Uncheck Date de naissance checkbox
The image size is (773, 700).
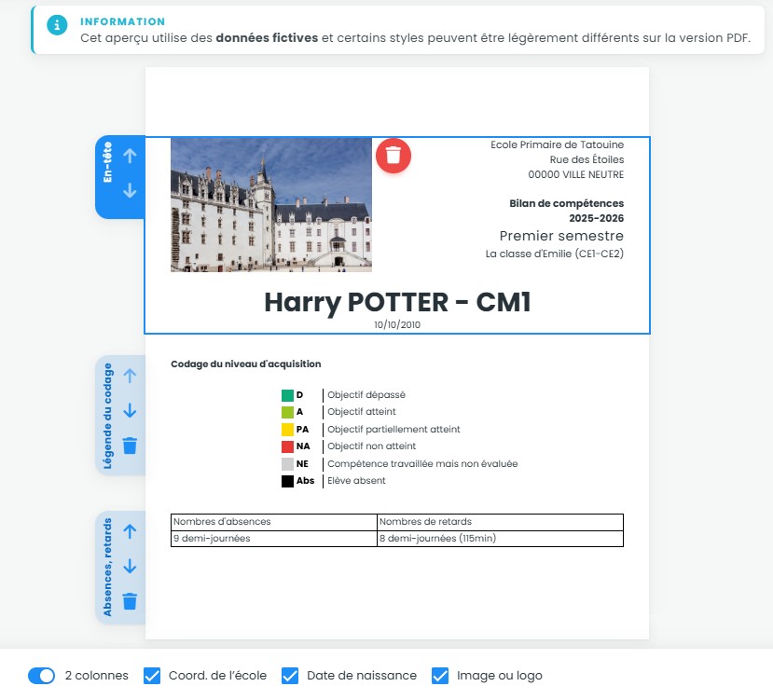pyautogui.click(x=290, y=676)
